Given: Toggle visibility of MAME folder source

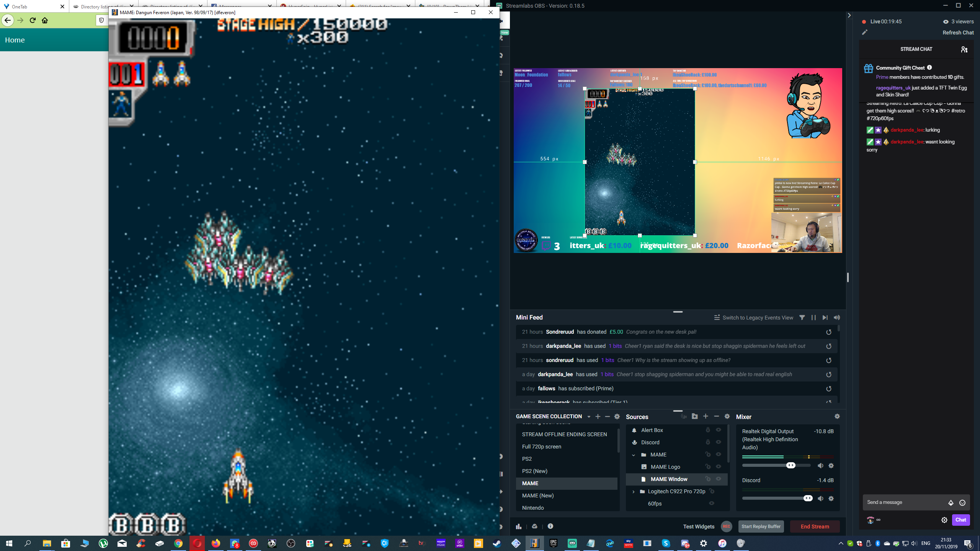Looking at the screenshot, I should click(719, 455).
